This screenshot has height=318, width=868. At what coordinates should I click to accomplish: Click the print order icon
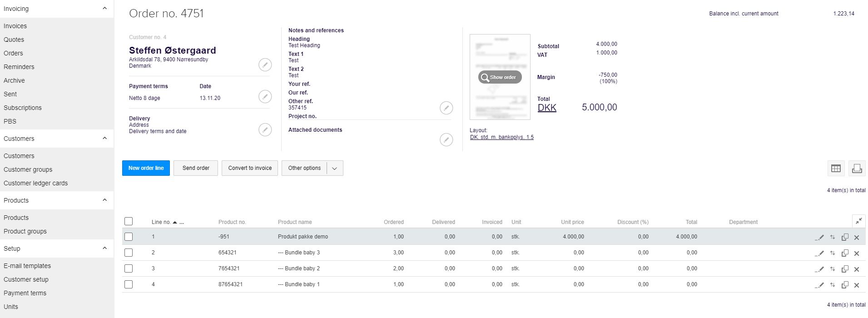857,168
